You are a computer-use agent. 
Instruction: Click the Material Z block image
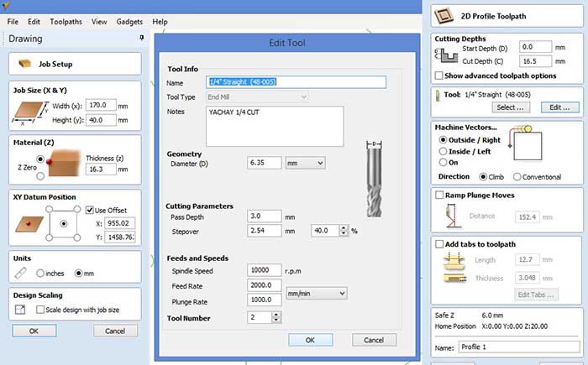pos(64,163)
